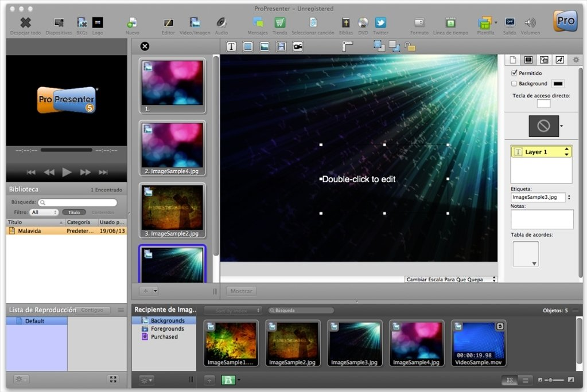Screen dimensions: 587x392
Task: Click the Mensajes toolbar icon
Action: [258, 23]
